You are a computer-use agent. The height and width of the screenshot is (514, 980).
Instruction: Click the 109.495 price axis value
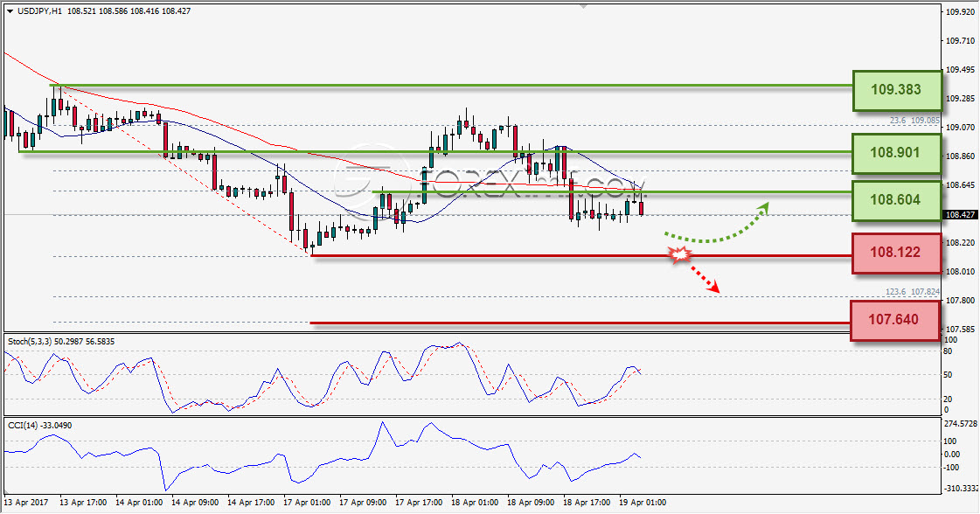(x=961, y=69)
